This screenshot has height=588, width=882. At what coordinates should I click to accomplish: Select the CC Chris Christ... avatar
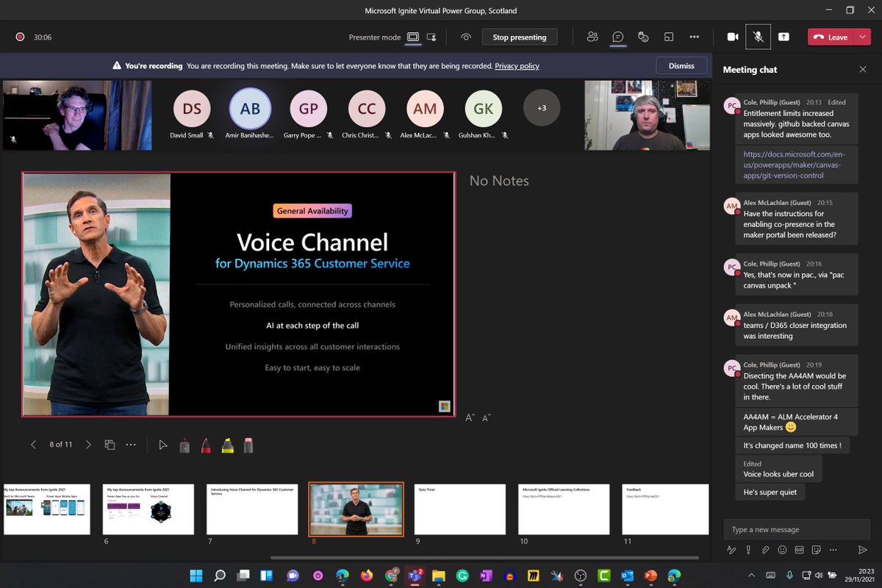[367, 109]
